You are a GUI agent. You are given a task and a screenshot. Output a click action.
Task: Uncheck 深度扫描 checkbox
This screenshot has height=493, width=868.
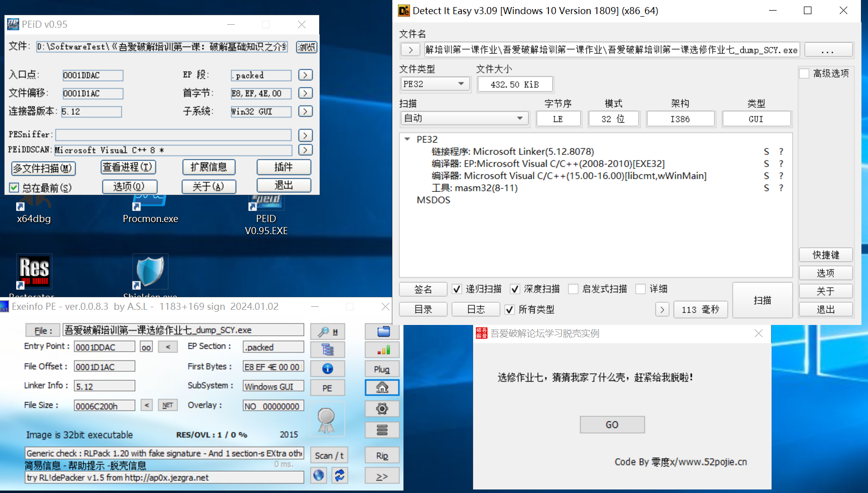[515, 289]
